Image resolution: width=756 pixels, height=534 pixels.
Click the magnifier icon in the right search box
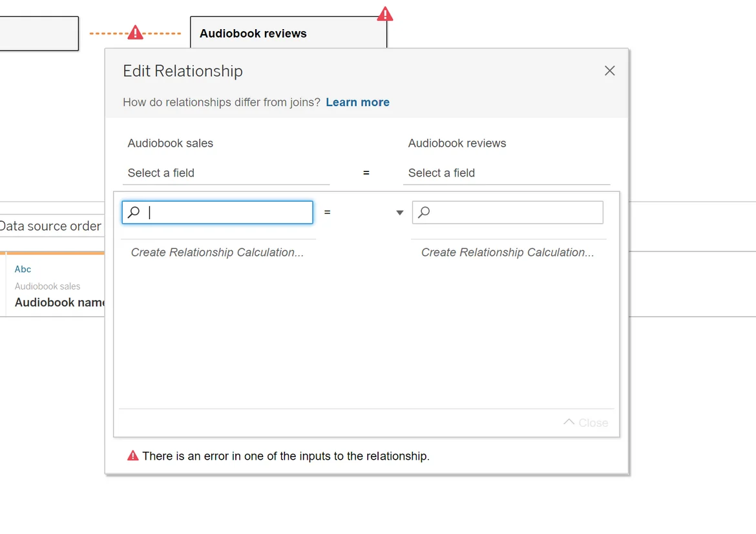click(424, 212)
